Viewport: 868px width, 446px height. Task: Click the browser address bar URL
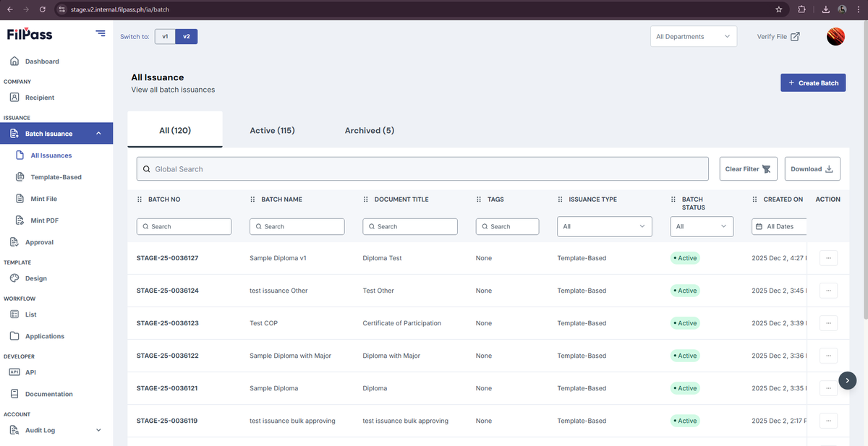[120, 9]
